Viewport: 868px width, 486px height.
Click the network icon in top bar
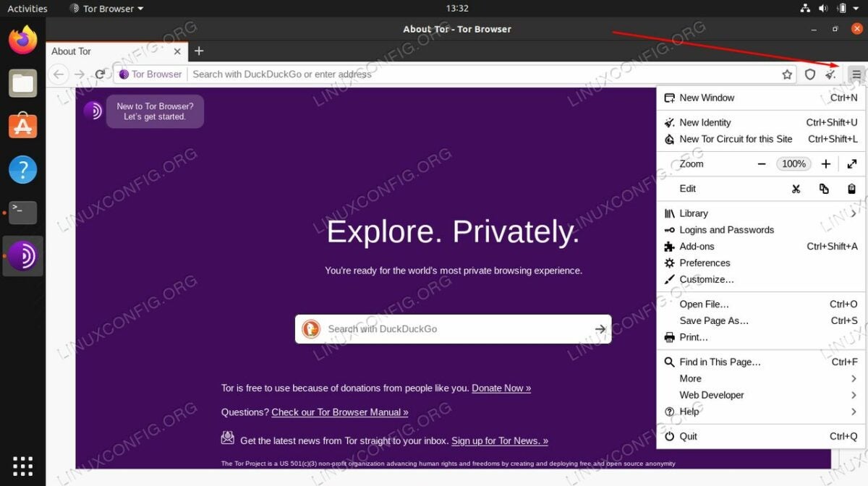pyautogui.click(x=806, y=9)
